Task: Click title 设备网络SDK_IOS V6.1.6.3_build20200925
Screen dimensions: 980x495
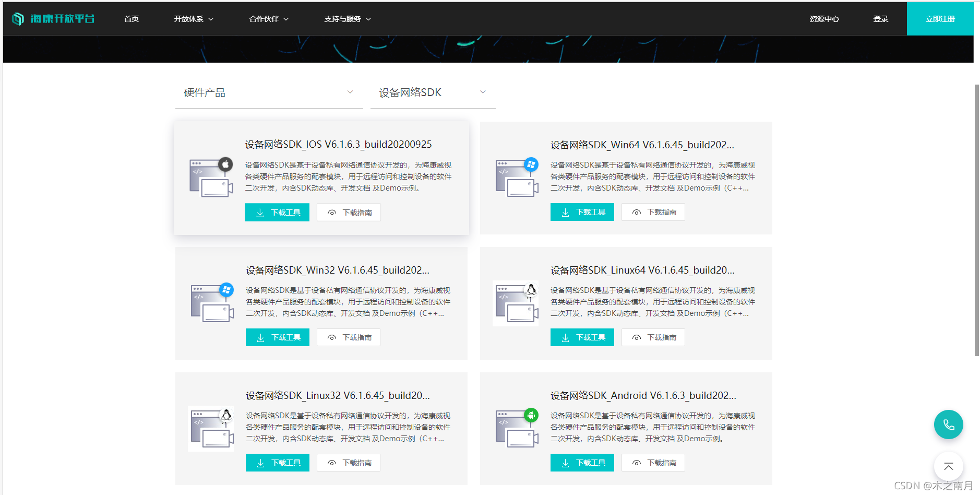Action: tap(339, 145)
